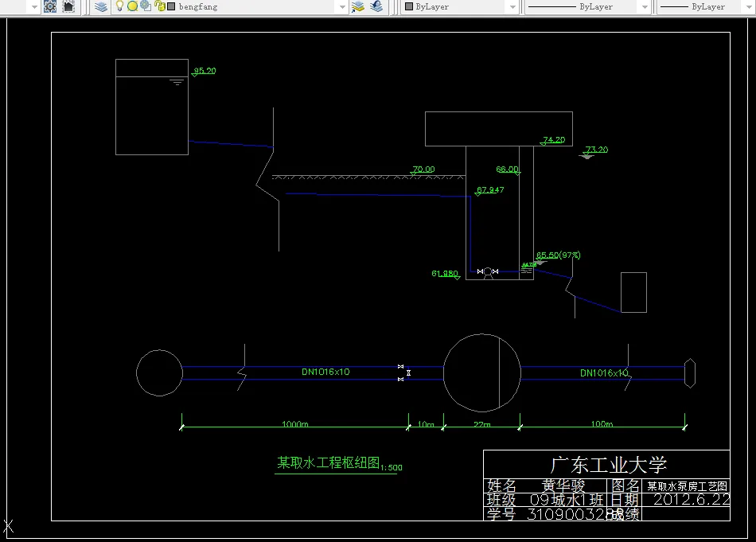The height and width of the screenshot is (542, 756).
Task: Select the drawing title 某取水工程枢纽图
Action: tap(329, 463)
